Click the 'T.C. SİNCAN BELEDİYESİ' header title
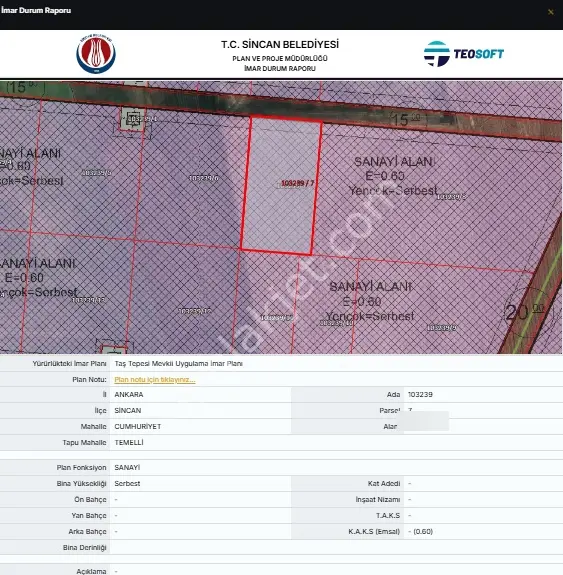Viewport: 563px width, 575px height. pos(280,44)
